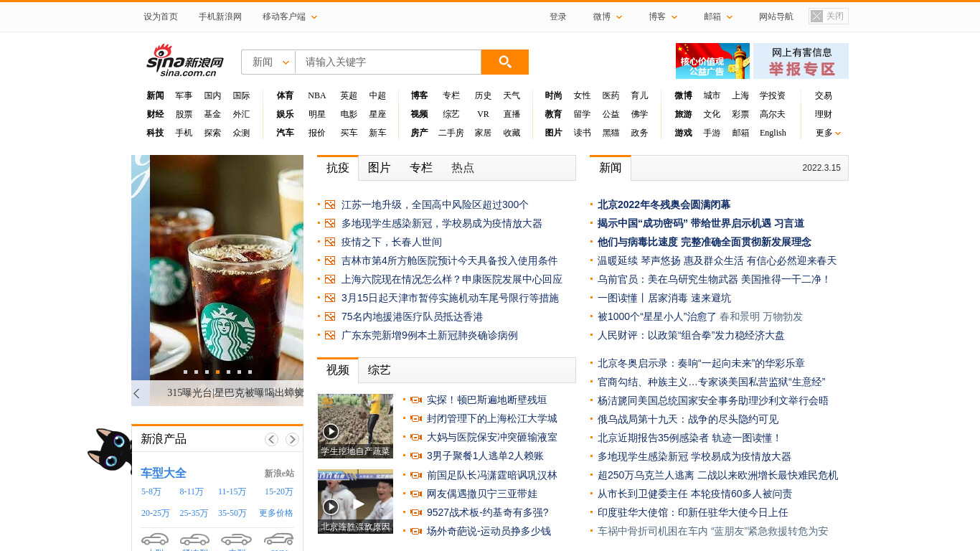
Task: Play the 学生挖地自产蔬菜 video thumbnail
Action: (356, 425)
